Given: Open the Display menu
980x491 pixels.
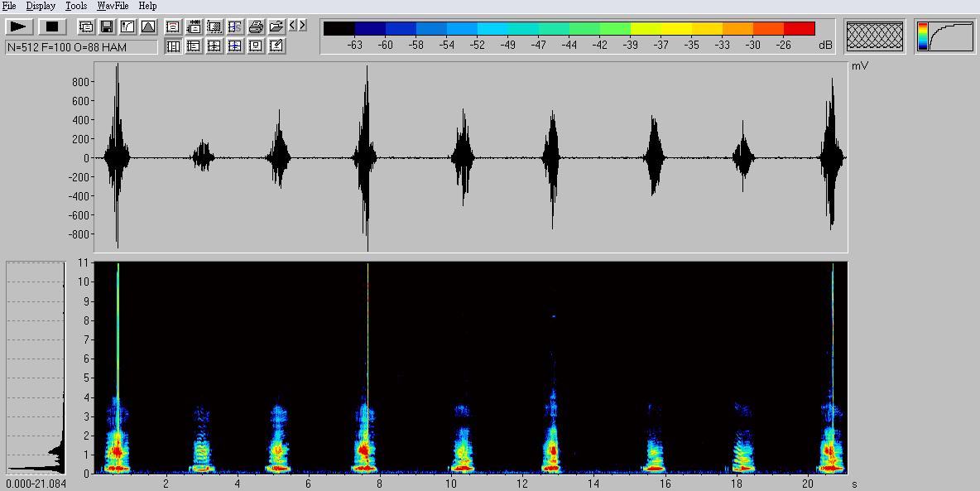Looking at the screenshot, I should click(x=41, y=6).
